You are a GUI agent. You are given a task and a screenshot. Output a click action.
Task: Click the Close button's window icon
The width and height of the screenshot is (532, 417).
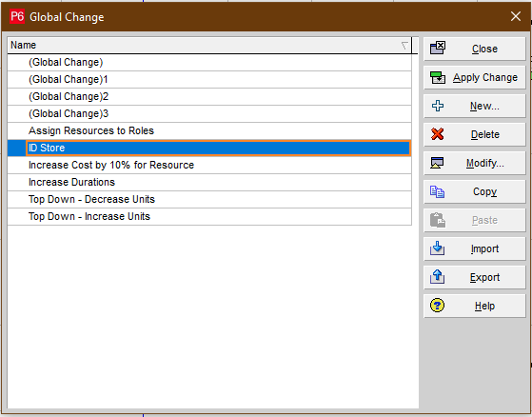tap(438, 49)
